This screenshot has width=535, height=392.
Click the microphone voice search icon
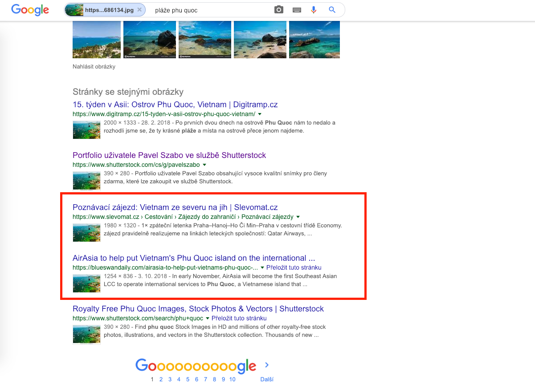[314, 10]
